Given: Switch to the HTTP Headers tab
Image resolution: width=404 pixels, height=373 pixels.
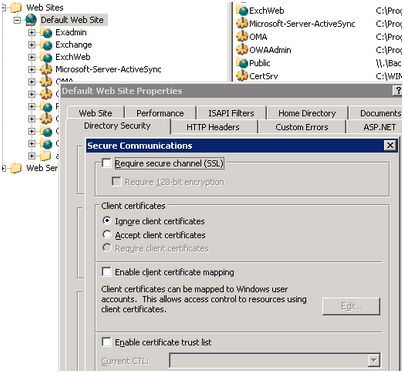Looking at the screenshot, I should [x=213, y=127].
